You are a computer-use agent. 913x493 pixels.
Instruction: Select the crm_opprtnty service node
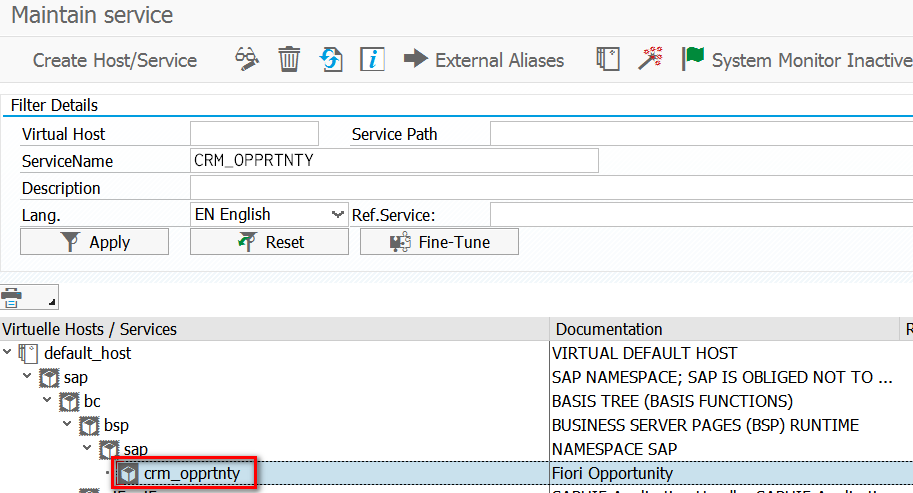pos(193,473)
